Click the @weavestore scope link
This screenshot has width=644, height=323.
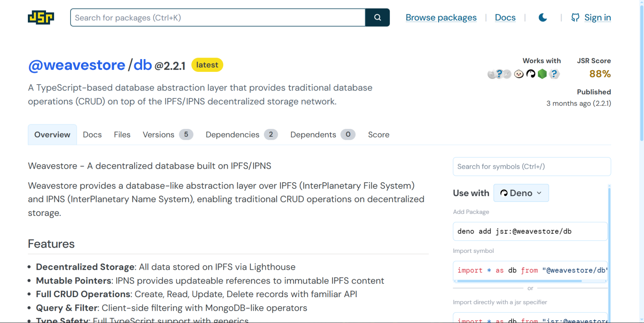pyautogui.click(x=77, y=65)
